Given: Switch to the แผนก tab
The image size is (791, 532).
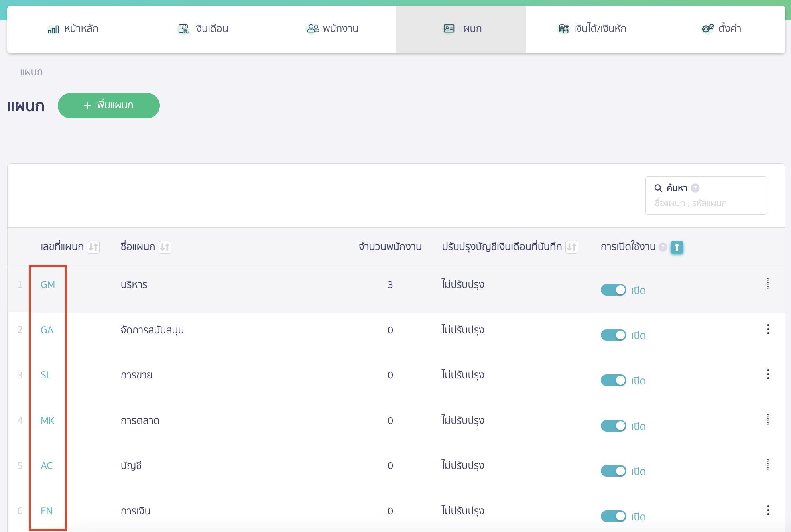Looking at the screenshot, I should click(460, 29).
